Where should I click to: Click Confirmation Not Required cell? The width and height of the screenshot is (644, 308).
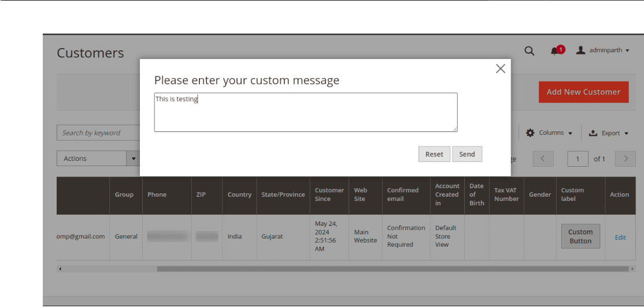[406, 236]
